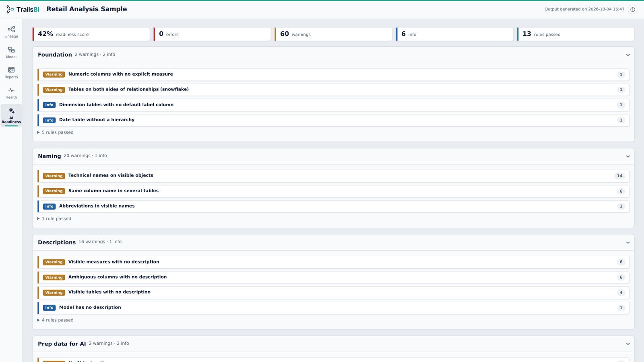This screenshot has width=644, height=362.
Task: Open 'Ambiguous columns with no description' rule
Action: (333, 277)
